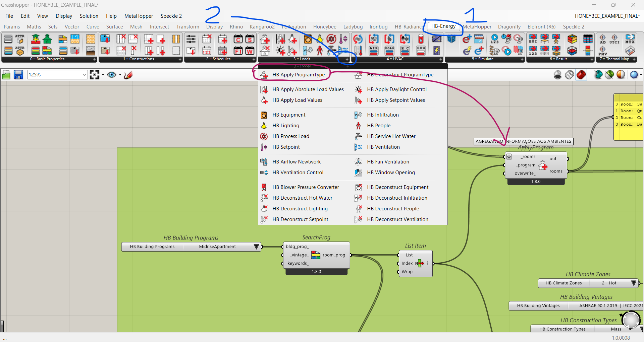
Task: Click the 'FI' schedule icon in Schedules panel
Action: (238, 51)
